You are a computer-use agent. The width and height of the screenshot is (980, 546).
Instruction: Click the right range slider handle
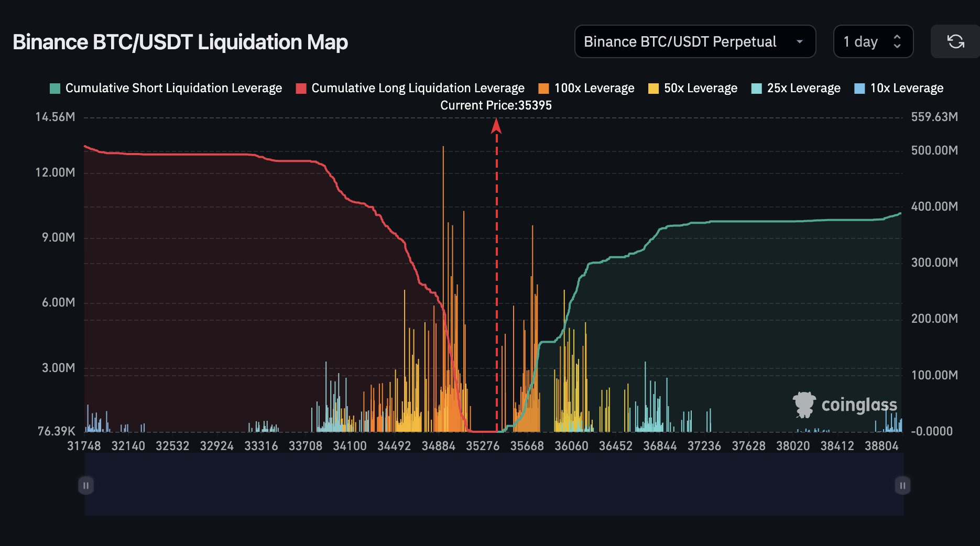pos(902,485)
